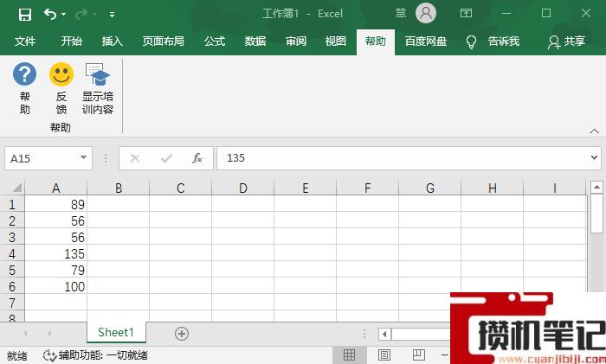Minimize the Excel window
Image resolution: width=606 pixels, height=364 pixels.
click(x=506, y=13)
